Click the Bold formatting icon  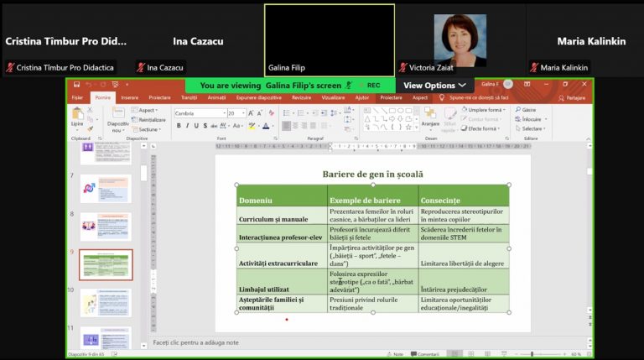[x=177, y=126]
